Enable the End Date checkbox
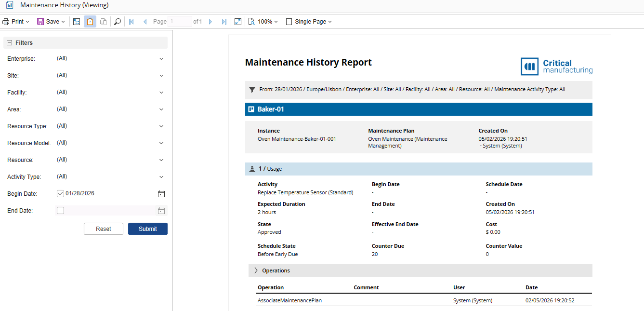Viewport: 644px width, 311px height. [x=60, y=210]
